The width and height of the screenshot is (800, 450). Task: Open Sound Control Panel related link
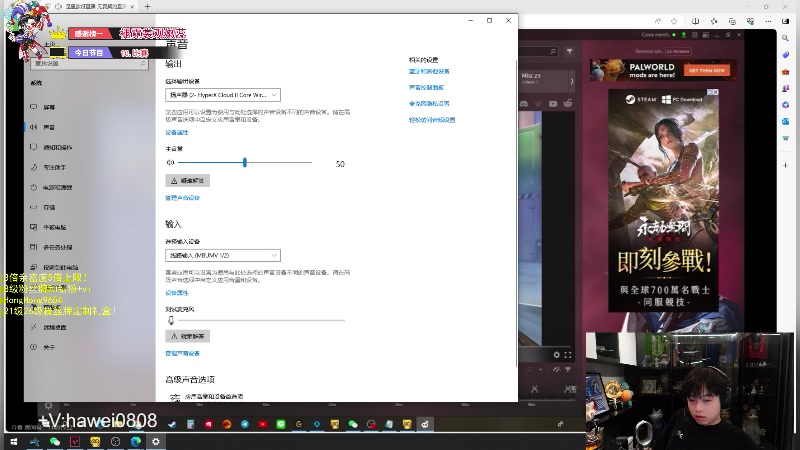426,88
